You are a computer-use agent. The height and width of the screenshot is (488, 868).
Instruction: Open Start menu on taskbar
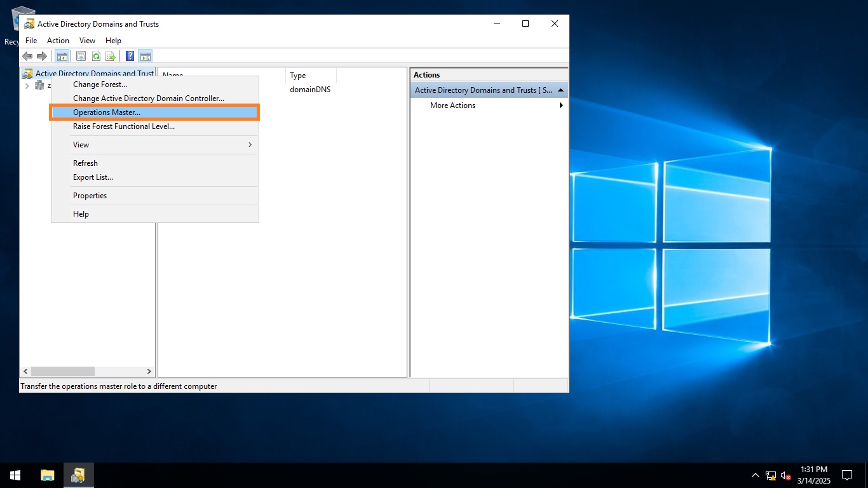(x=15, y=475)
